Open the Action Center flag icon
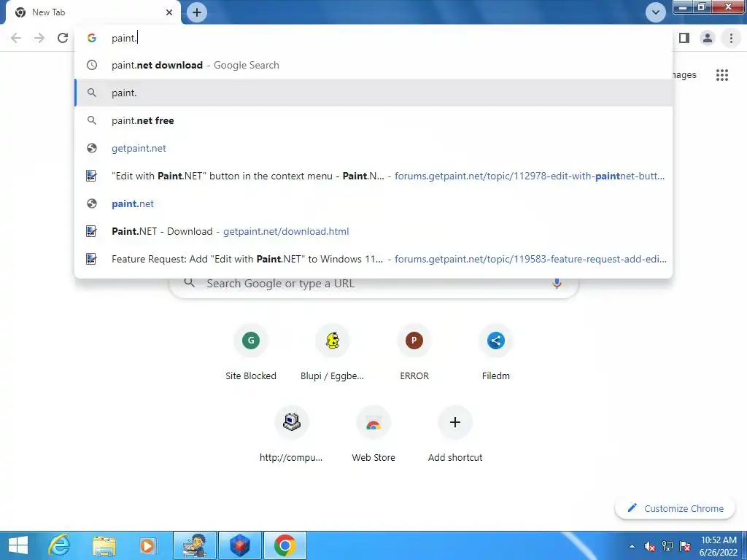Screen dimensions: 747x560 [x=685, y=546]
